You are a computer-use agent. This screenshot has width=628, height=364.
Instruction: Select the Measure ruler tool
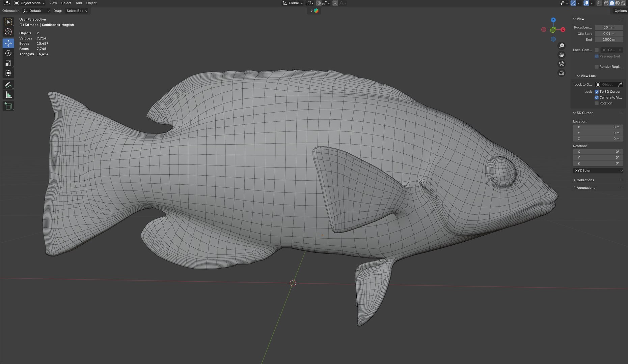coord(8,95)
